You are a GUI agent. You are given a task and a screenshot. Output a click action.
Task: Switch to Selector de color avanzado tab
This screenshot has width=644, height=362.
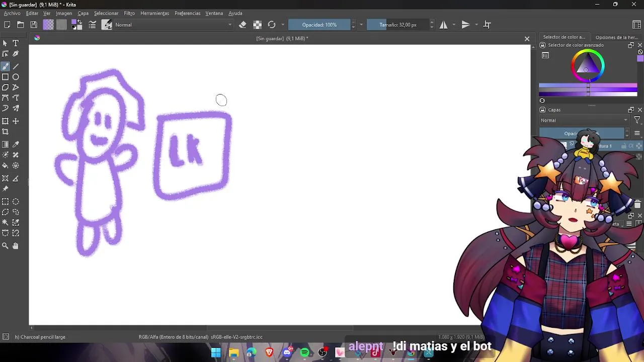coord(564,37)
